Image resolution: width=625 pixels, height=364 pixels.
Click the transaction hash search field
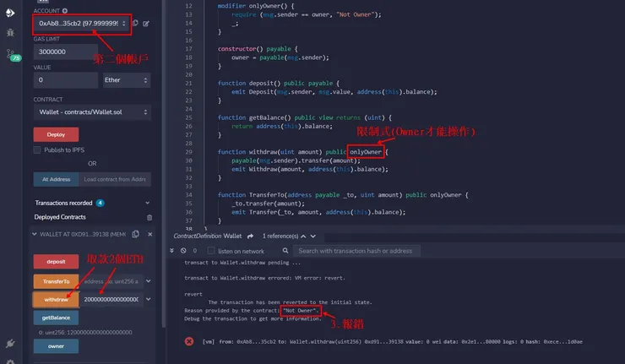pyautogui.click(x=356, y=251)
